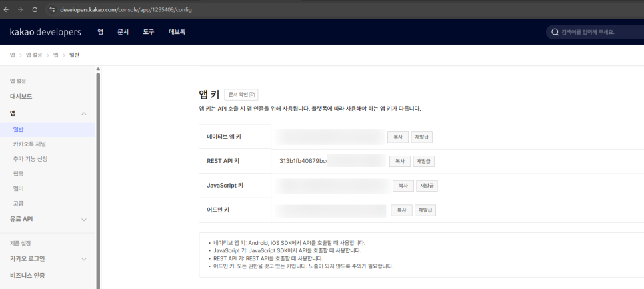Viewport: 644px width, 289px height.
Task: Copy the REST API 키 with 복사
Action: [400, 161]
